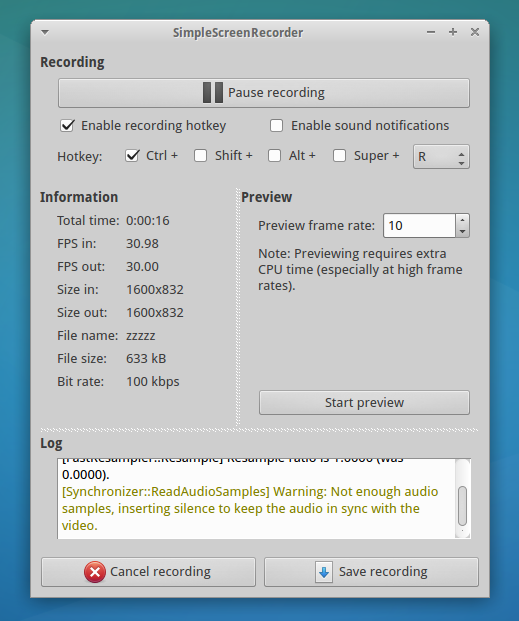Image resolution: width=519 pixels, height=621 pixels.
Task: Click the Save recording button
Action: 371,572
